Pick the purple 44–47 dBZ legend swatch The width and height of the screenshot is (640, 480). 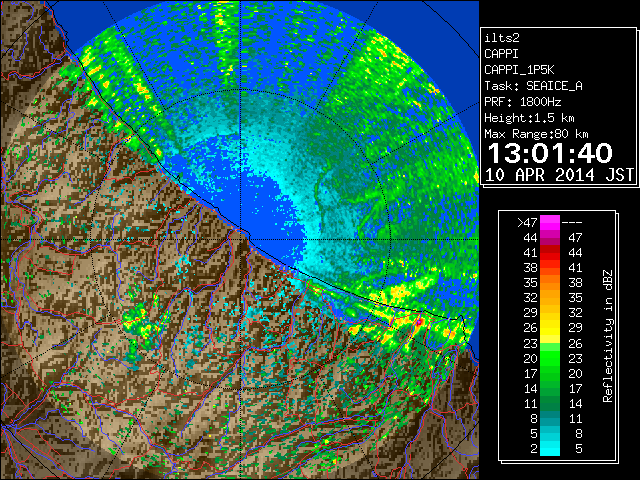tap(550, 238)
